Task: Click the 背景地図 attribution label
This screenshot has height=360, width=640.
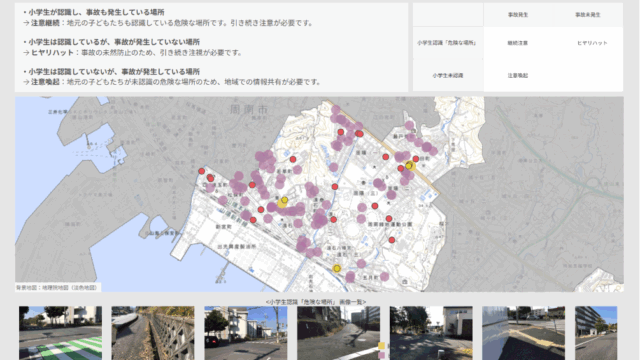Action: pos(57,288)
